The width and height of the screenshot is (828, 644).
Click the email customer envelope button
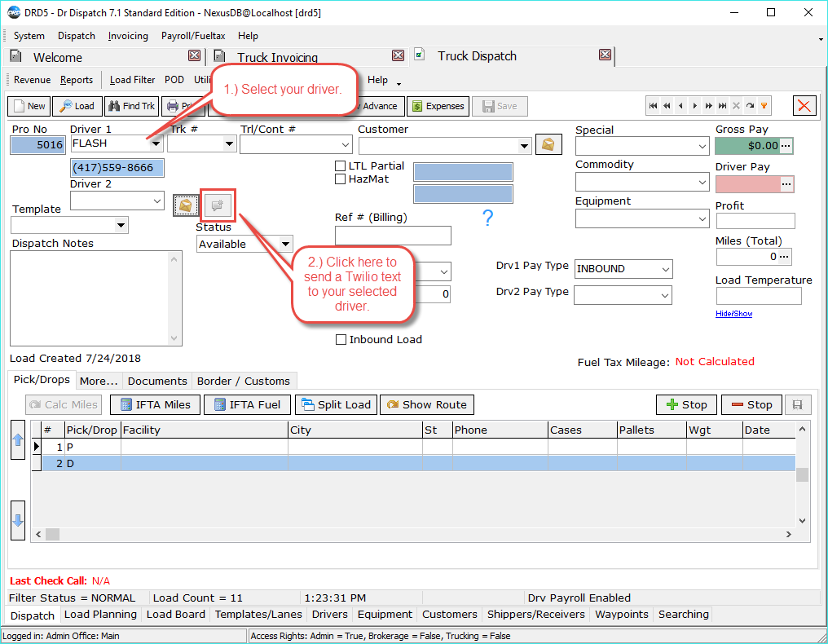(548, 144)
